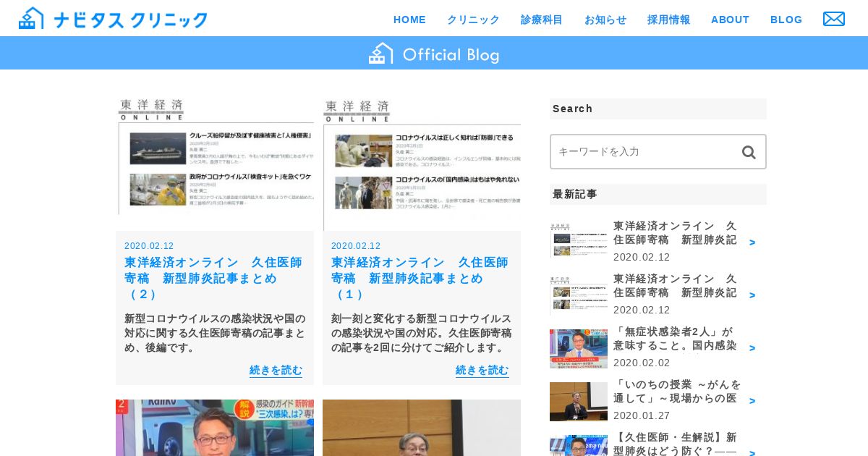Click sidebar thumbnail of 「いのちの授業」 post
868x456 pixels.
pyautogui.click(x=579, y=402)
